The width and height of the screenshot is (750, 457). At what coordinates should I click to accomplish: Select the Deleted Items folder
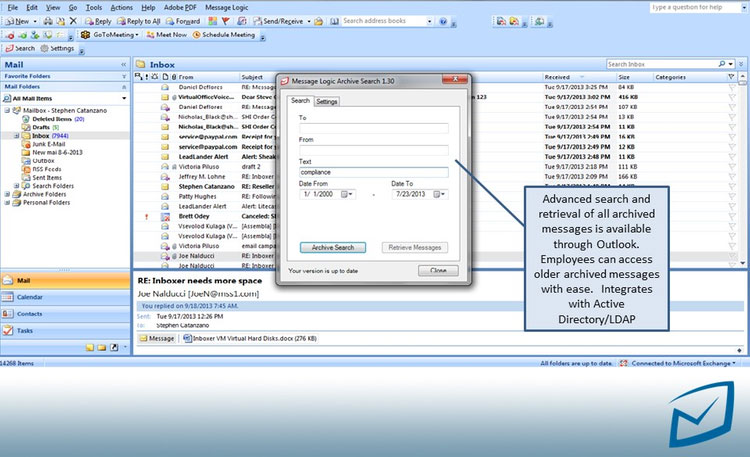[x=52, y=119]
